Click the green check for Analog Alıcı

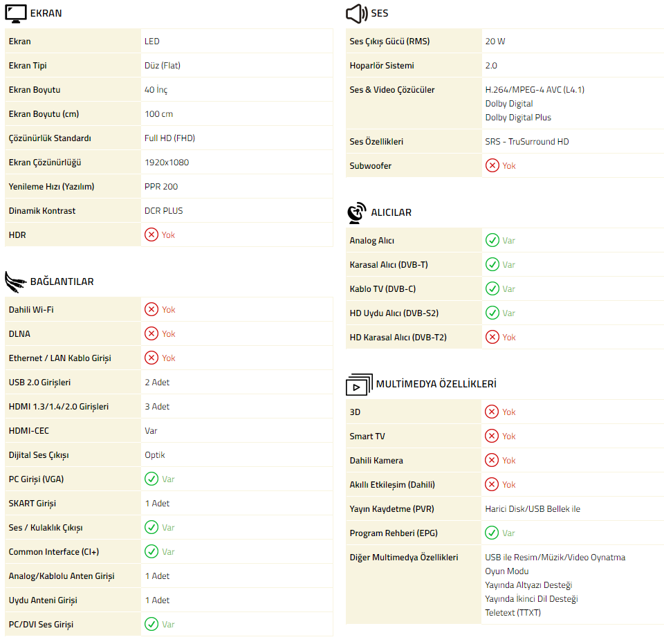(492, 240)
